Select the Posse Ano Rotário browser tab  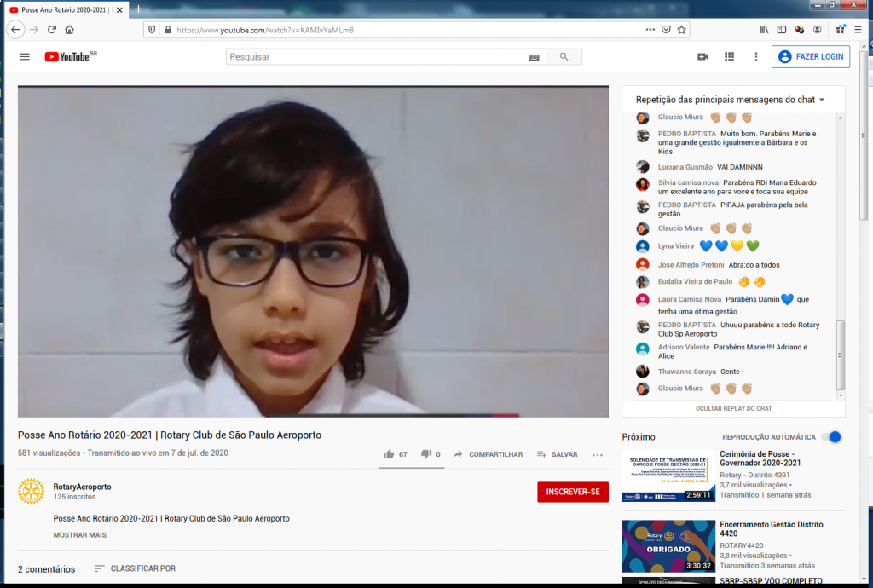click(x=63, y=9)
